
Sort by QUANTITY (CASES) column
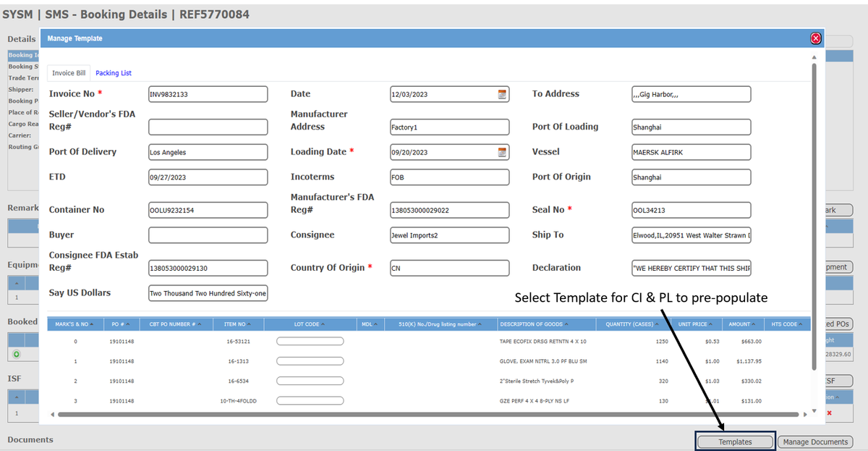click(633, 324)
